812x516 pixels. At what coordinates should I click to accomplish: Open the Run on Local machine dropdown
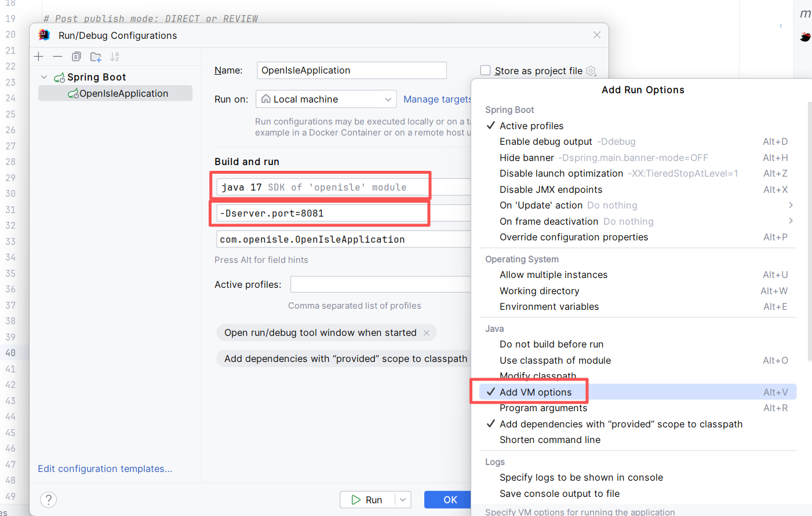pyautogui.click(x=326, y=99)
